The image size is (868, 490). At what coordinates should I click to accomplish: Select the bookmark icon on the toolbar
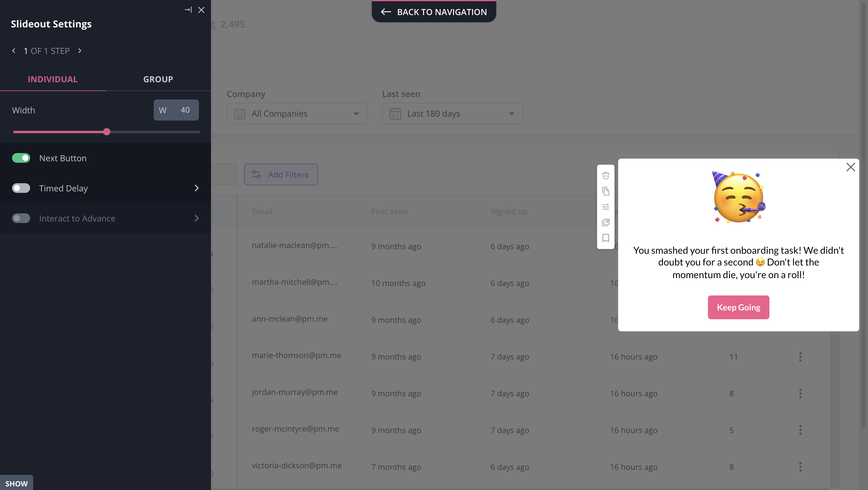click(605, 238)
